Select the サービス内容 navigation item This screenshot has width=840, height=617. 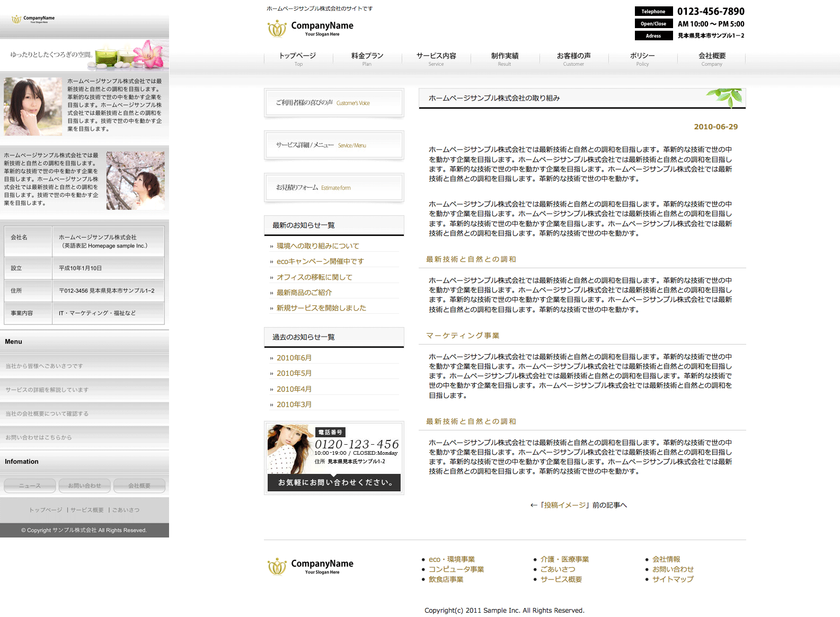pos(436,59)
